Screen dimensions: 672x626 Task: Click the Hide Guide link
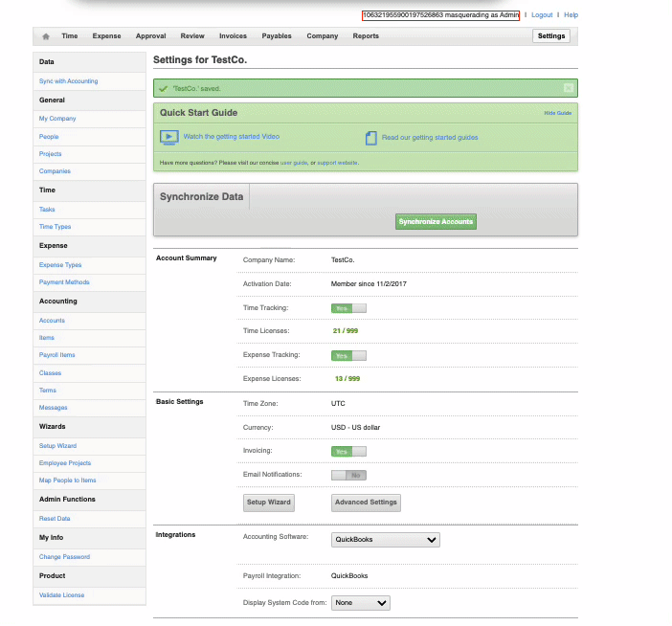click(557, 113)
